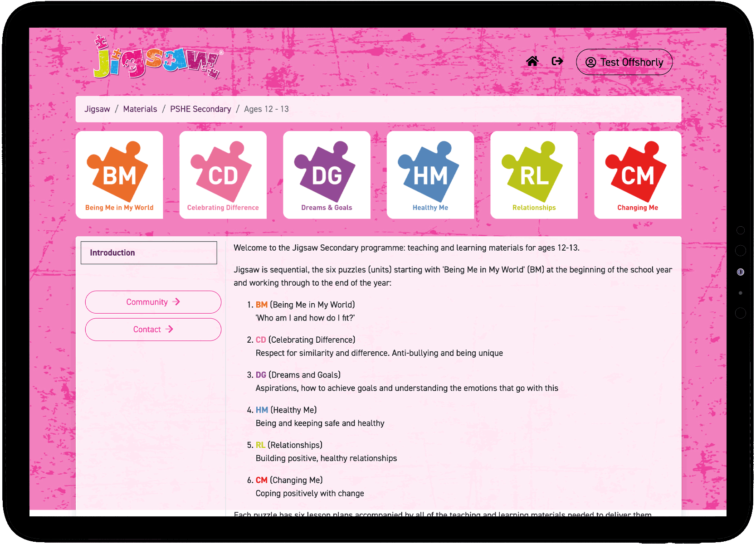
Task: Open the PSHE Secondary breadcrumb
Action: point(200,109)
